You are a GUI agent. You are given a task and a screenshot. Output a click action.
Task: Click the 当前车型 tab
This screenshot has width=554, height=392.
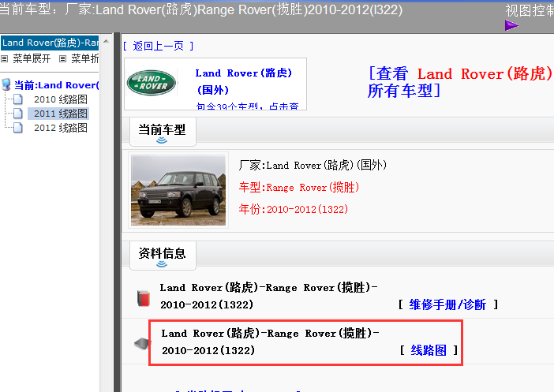[163, 132]
